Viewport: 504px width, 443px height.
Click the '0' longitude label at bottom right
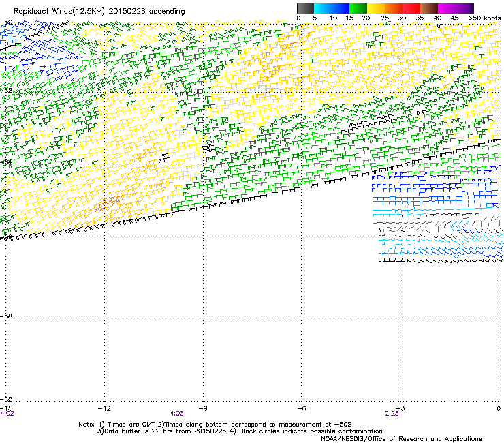[499, 408]
